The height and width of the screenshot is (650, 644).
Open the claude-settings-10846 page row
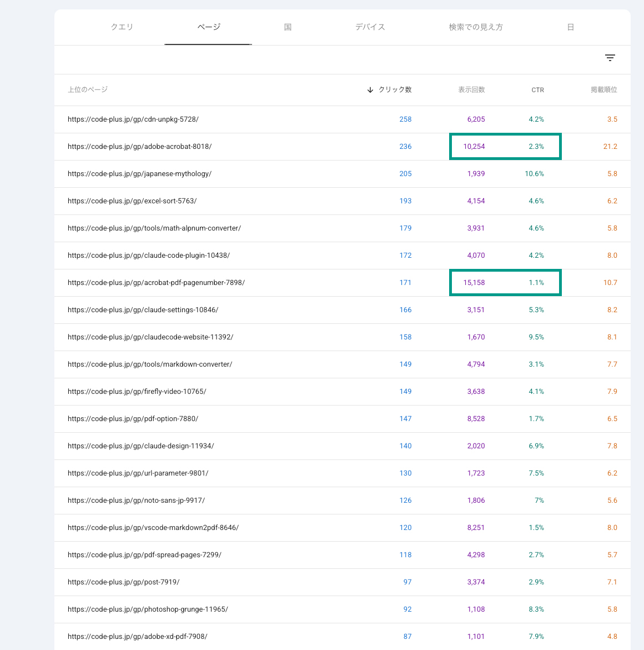click(x=343, y=310)
